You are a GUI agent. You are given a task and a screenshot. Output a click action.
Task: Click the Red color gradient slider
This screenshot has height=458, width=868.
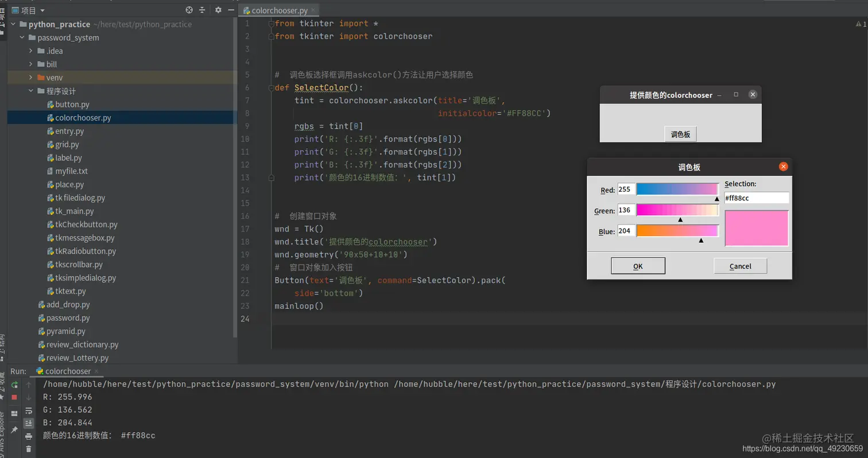pyautogui.click(x=677, y=189)
